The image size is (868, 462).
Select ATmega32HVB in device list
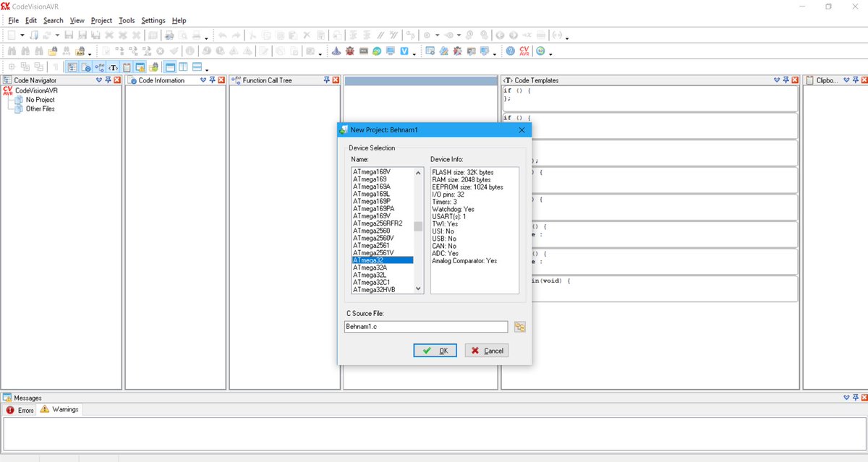(x=382, y=289)
